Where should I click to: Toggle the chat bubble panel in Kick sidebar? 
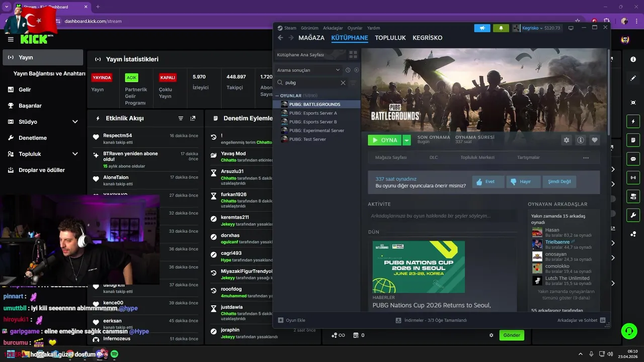point(633,159)
